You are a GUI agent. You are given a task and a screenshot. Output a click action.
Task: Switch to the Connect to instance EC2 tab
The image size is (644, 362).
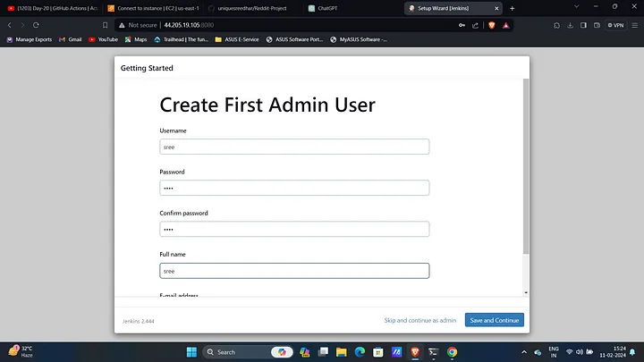click(x=153, y=8)
